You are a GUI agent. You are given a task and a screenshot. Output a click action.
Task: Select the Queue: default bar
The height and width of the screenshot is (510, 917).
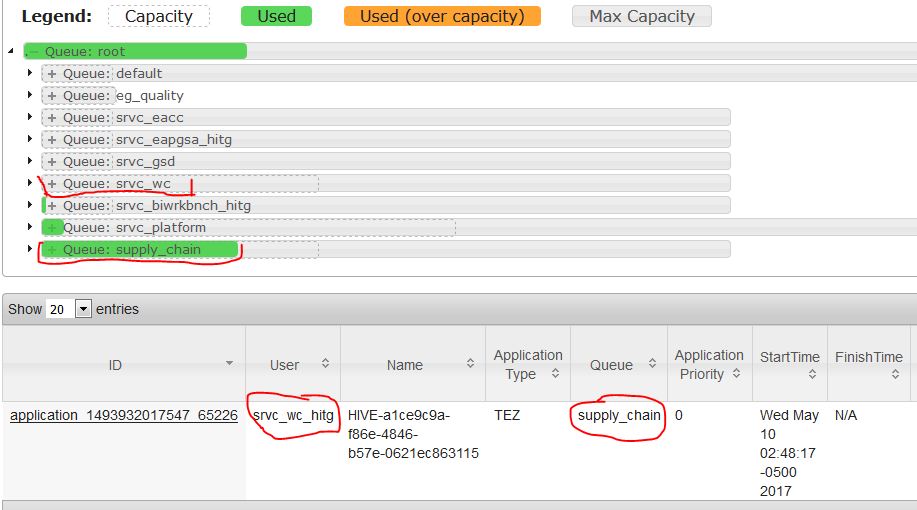tap(479, 73)
